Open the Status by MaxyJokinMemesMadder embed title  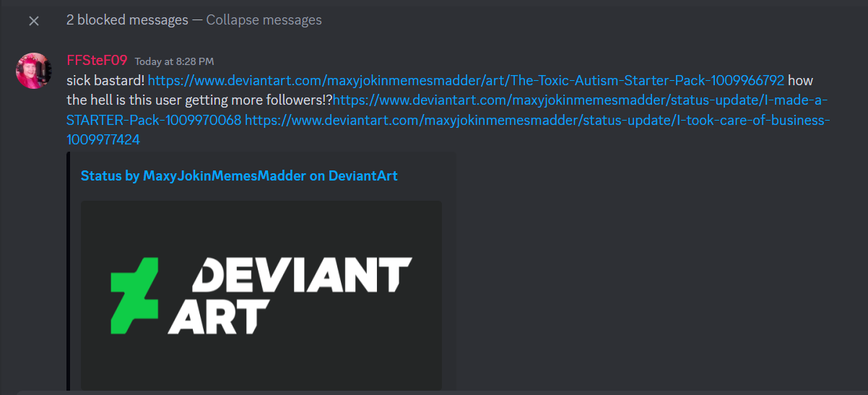tap(239, 175)
